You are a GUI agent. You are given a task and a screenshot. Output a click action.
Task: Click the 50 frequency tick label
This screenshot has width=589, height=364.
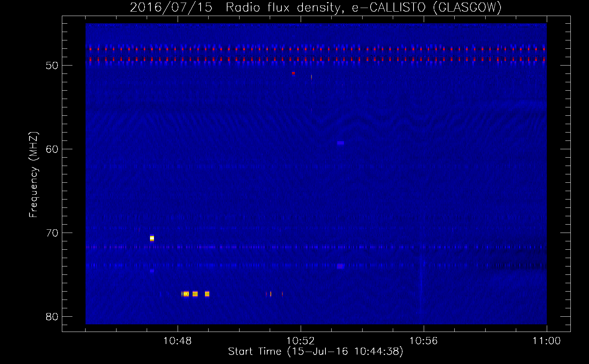52,66
